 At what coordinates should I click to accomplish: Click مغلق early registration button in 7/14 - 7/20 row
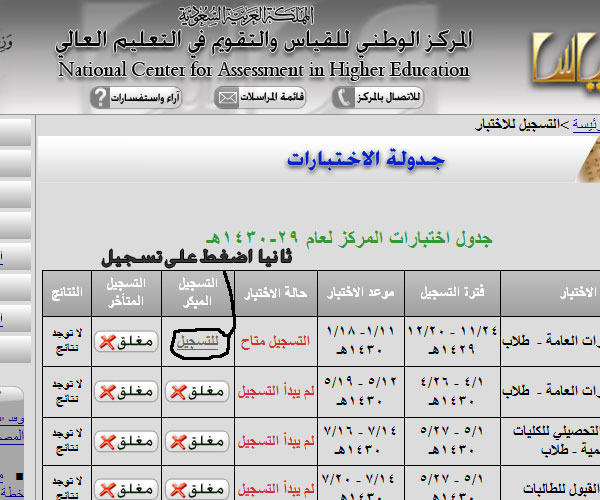197,489
